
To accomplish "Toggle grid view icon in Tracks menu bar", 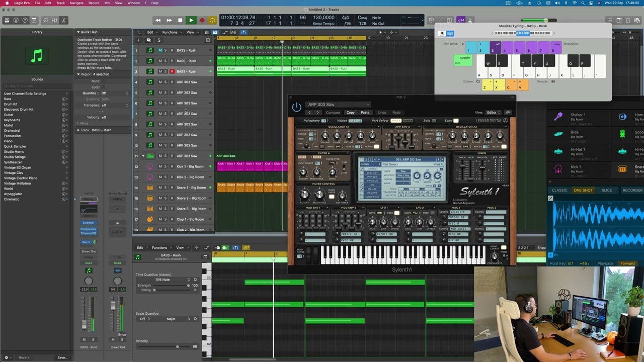I will [206, 32].
